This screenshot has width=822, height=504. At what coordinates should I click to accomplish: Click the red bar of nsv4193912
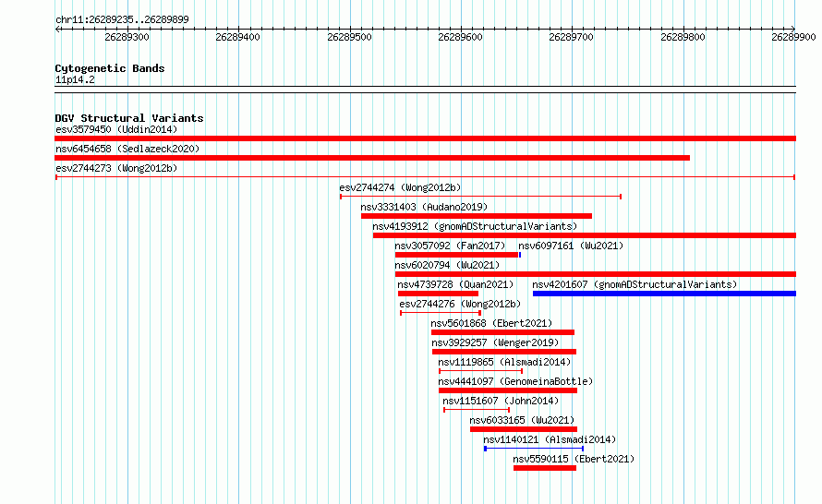pos(585,235)
